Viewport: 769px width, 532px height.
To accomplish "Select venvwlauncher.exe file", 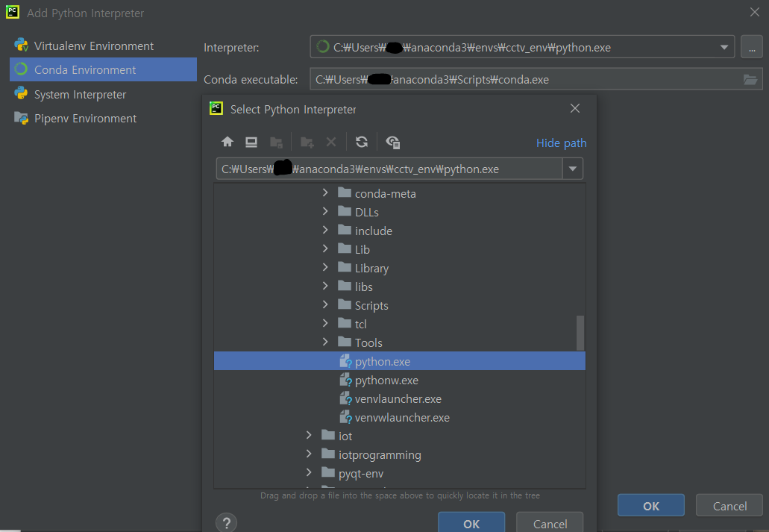I will [400, 417].
